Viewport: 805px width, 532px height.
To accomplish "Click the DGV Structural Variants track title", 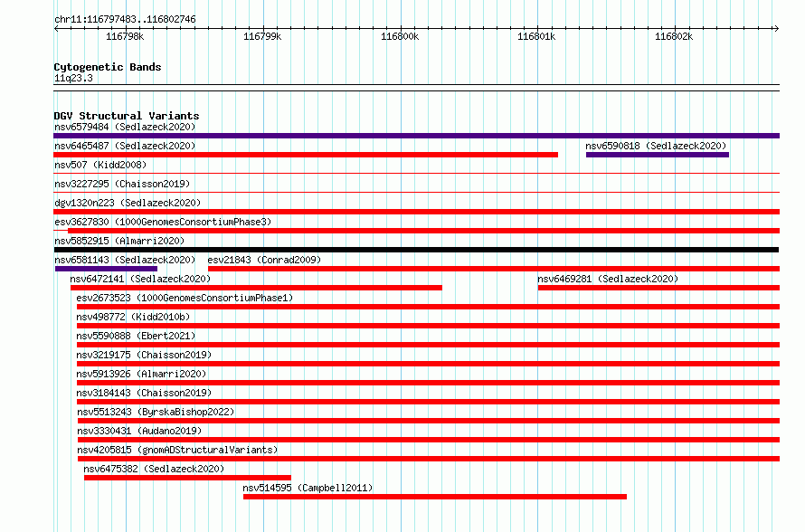I will [x=127, y=116].
